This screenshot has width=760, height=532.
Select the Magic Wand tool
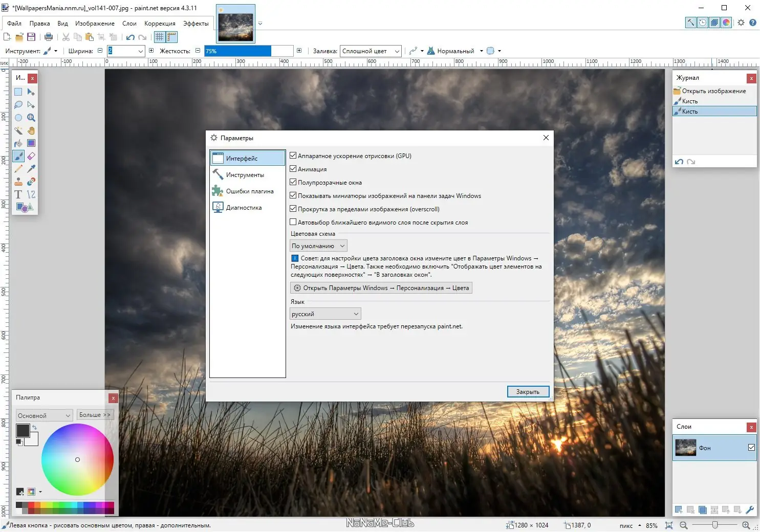pyautogui.click(x=18, y=130)
